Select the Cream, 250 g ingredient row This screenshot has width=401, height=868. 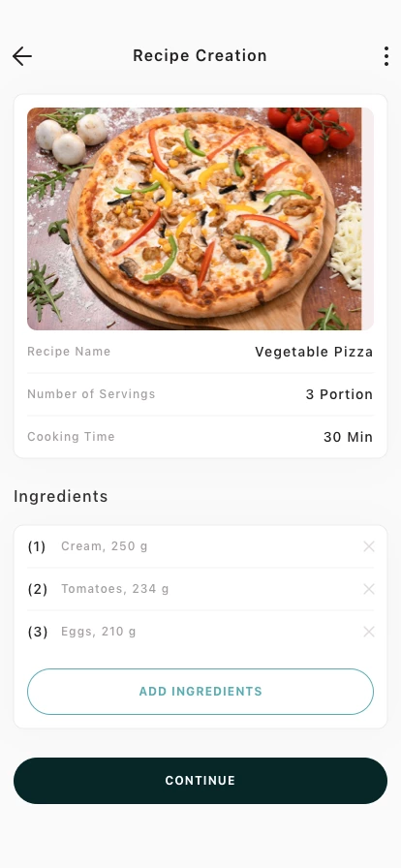200,546
